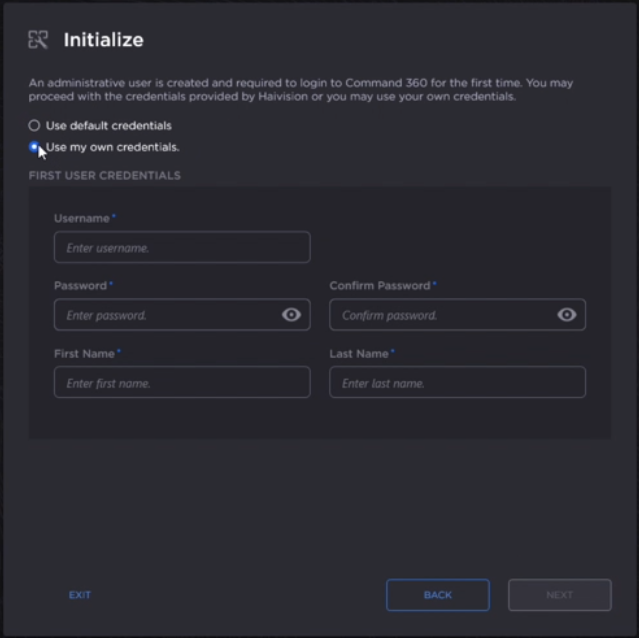The width and height of the screenshot is (639, 638).
Task: Focus the Username input field
Action: coord(182,247)
